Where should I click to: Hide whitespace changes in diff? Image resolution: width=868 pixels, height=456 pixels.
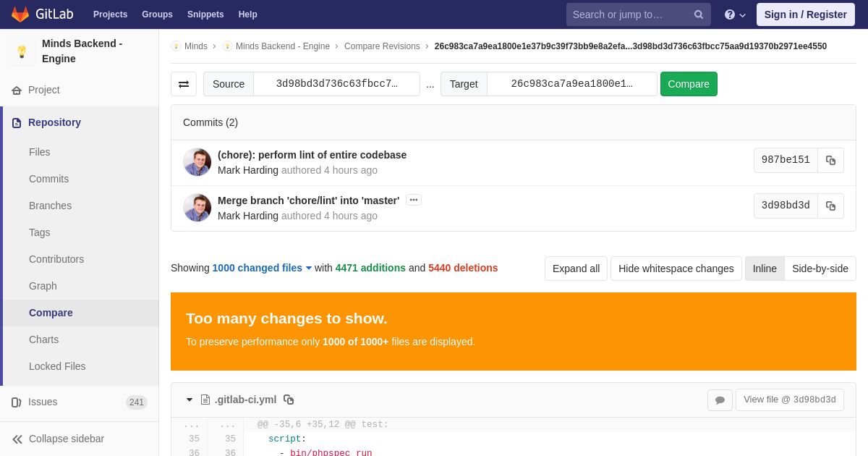coord(676,269)
